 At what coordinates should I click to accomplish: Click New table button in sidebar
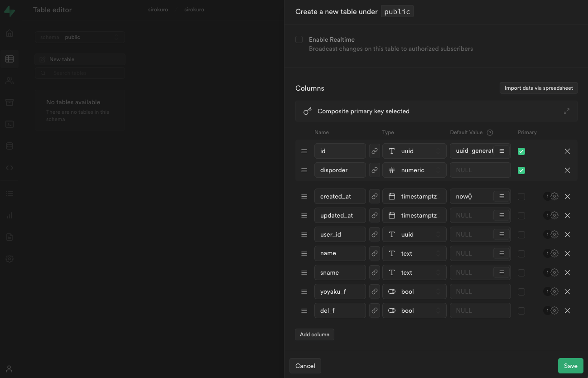[80, 59]
